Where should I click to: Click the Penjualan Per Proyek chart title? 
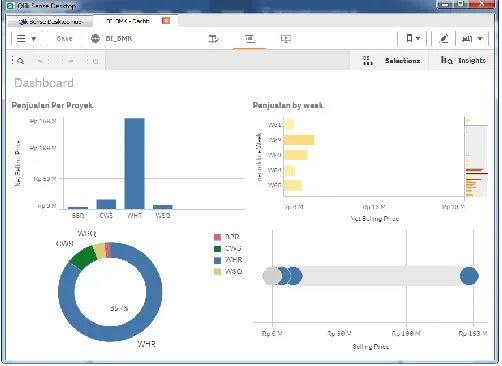[52, 105]
